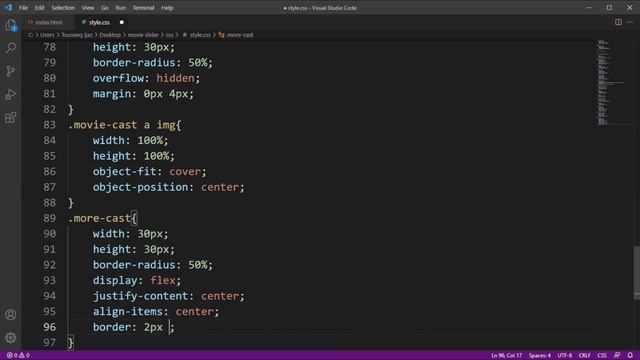The height and width of the screenshot is (360, 640).
Task: Click the movie slider breadcrumb folder
Action: [143, 35]
